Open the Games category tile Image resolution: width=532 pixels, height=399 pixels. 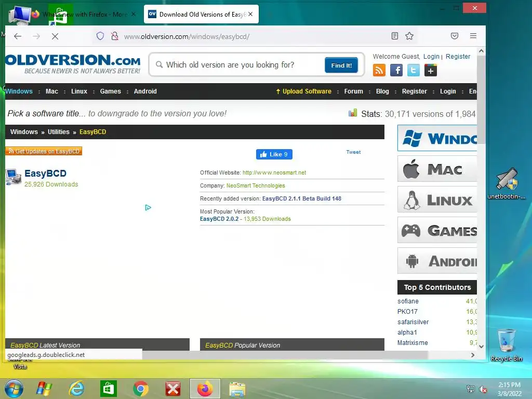click(x=437, y=230)
